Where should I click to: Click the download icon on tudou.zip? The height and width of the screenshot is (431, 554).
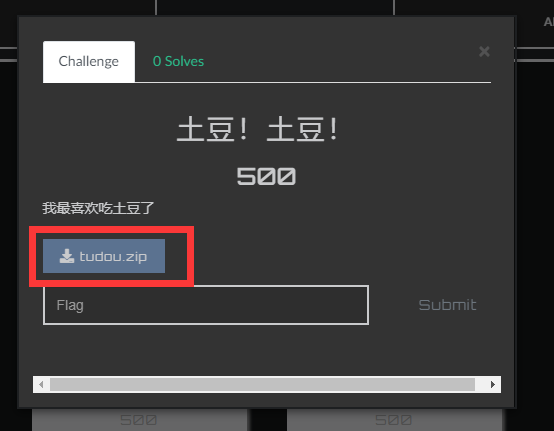(67, 256)
